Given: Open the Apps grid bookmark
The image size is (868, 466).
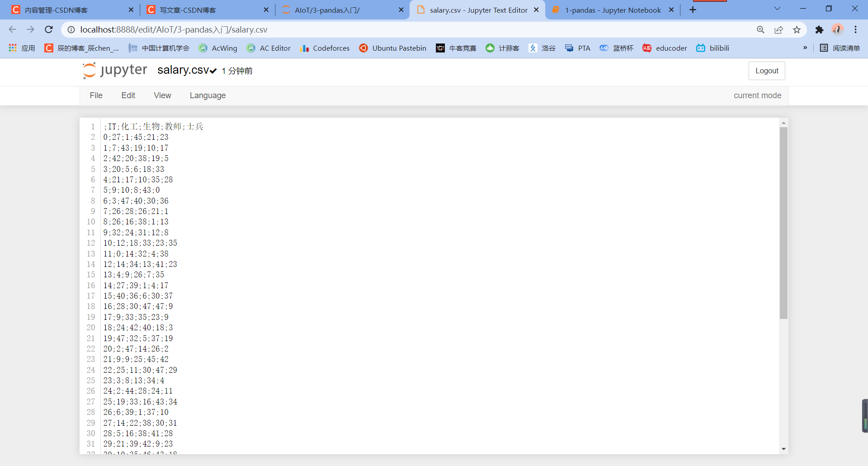Looking at the screenshot, I should pos(22,48).
